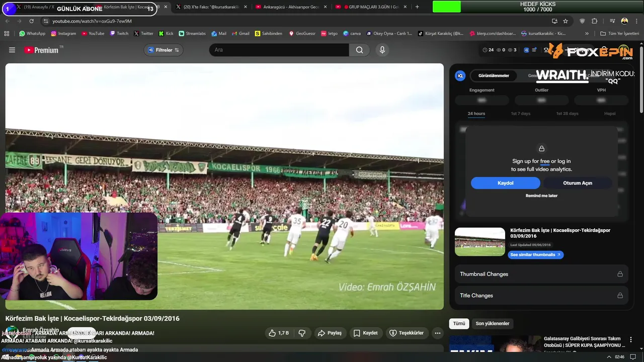Open the YouTube guide hamburger menu
The height and width of the screenshot is (362, 644).
12,50
